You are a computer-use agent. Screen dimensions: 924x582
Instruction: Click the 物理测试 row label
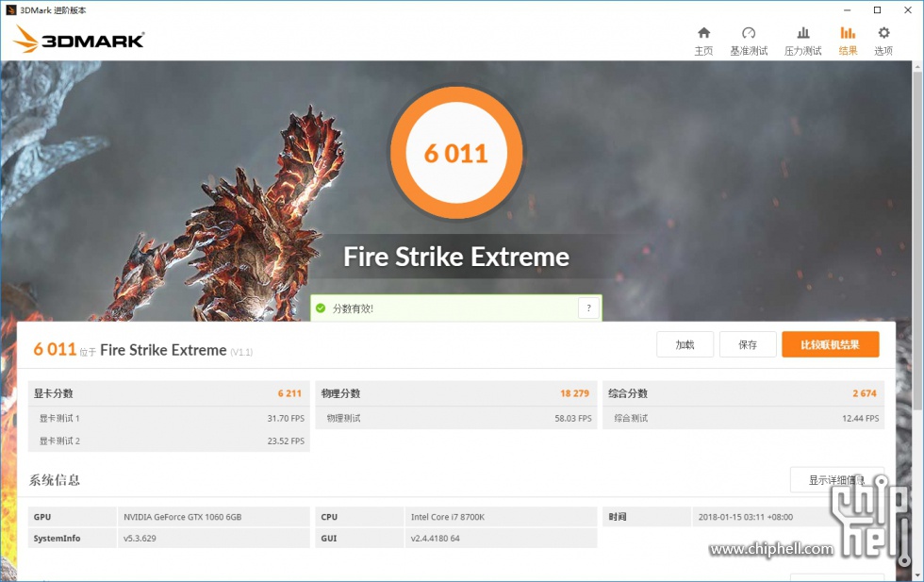[x=343, y=418]
